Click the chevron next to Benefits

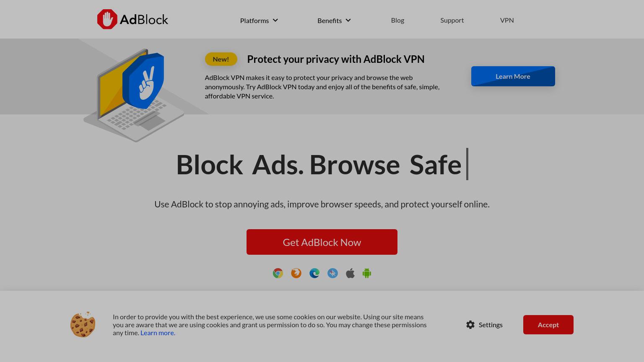coord(348,20)
